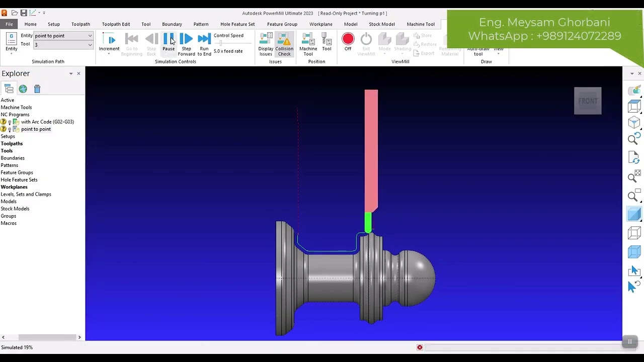
Task: Click the zoom-to-fit magnifier icon
Action: 634,176
